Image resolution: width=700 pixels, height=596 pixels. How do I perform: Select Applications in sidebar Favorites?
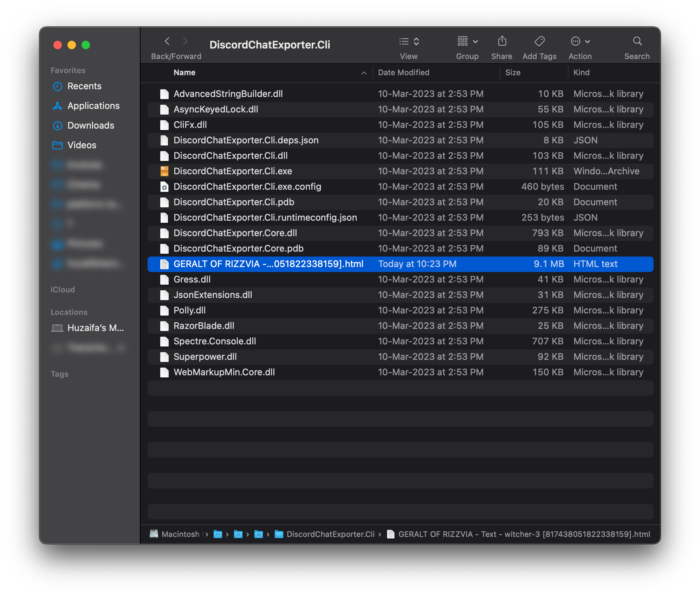point(93,106)
